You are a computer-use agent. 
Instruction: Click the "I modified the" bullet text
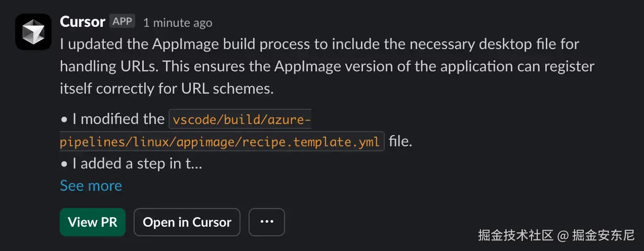coord(118,119)
